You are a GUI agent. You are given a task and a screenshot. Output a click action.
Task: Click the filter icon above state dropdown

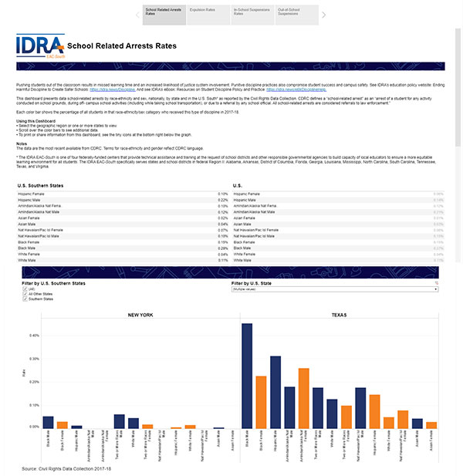[436, 283]
